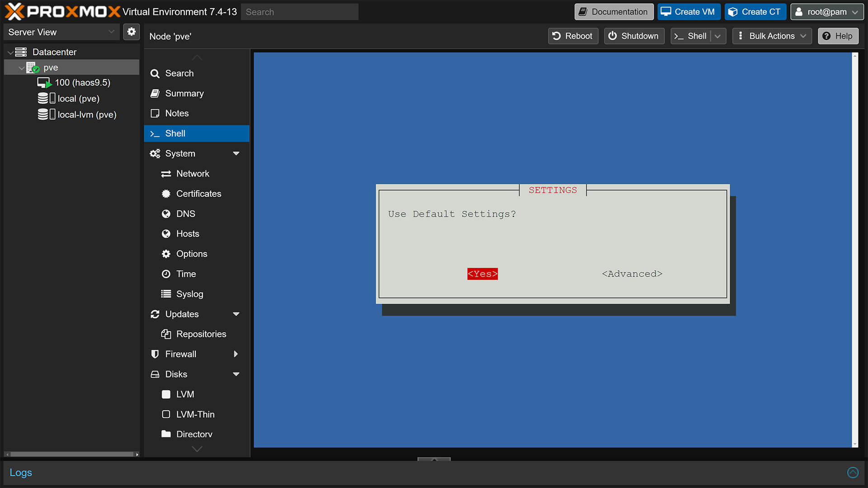Open the root@pam user menu
This screenshot has height=488, width=868.
pos(826,12)
